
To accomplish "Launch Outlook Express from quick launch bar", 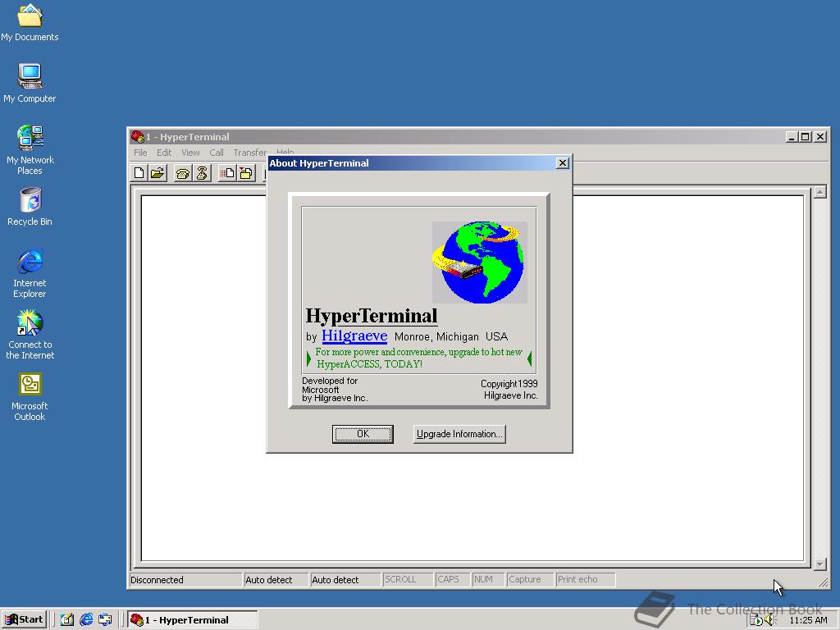I will (105, 620).
